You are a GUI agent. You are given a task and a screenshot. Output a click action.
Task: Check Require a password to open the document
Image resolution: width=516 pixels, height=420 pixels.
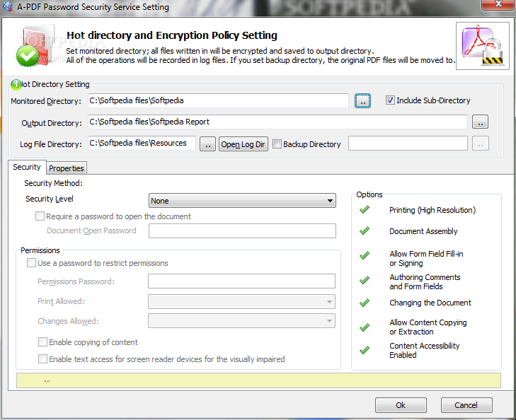click(x=40, y=216)
